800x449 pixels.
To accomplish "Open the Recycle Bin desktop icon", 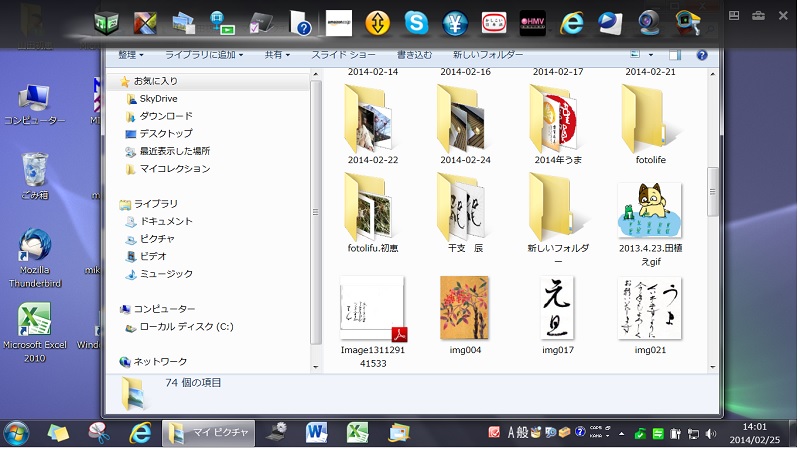I will point(35,175).
